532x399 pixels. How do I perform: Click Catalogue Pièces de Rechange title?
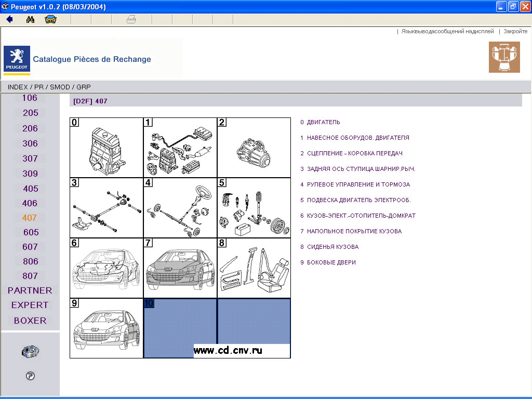(92, 59)
